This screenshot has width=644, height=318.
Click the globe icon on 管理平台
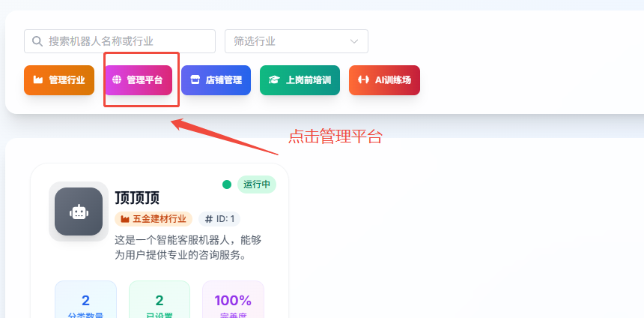pyautogui.click(x=116, y=80)
